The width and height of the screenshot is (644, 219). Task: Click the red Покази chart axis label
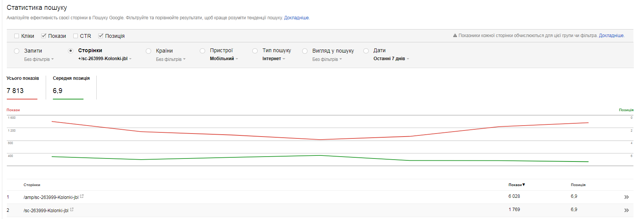[x=13, y=110]
